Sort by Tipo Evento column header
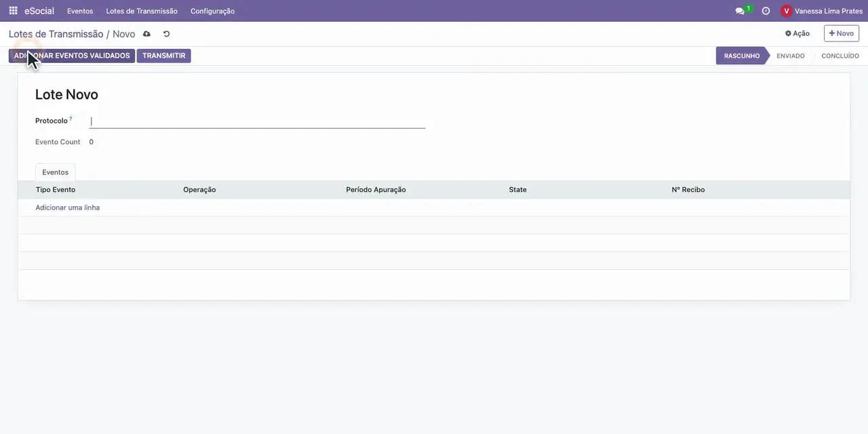Screen dimensions: 868x434 (56, 190)
